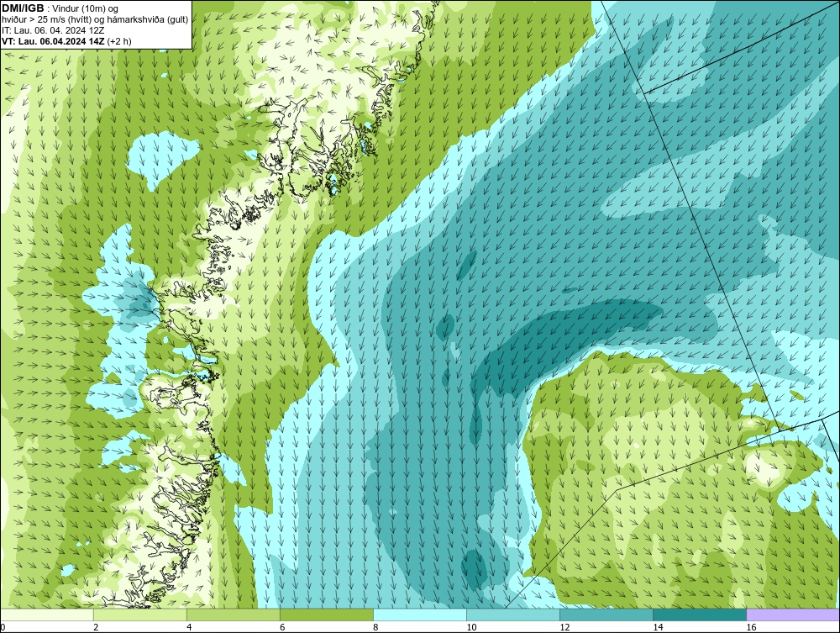
Task: Click the purple legend swatch above 16
Action: click(x=793, y=615)
